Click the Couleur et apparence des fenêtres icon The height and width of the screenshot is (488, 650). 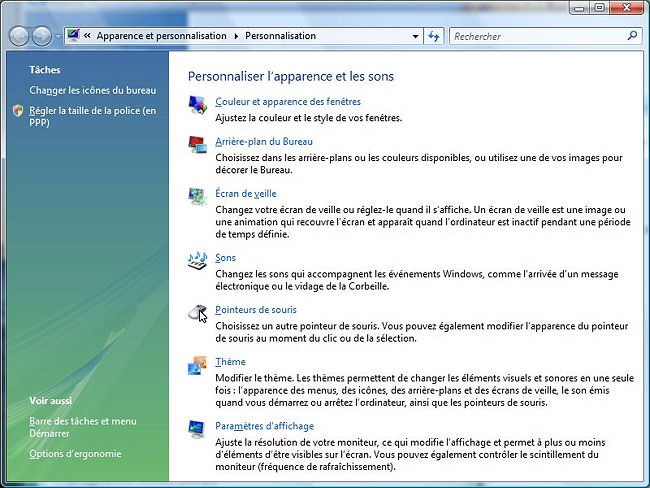click(198, 104)
